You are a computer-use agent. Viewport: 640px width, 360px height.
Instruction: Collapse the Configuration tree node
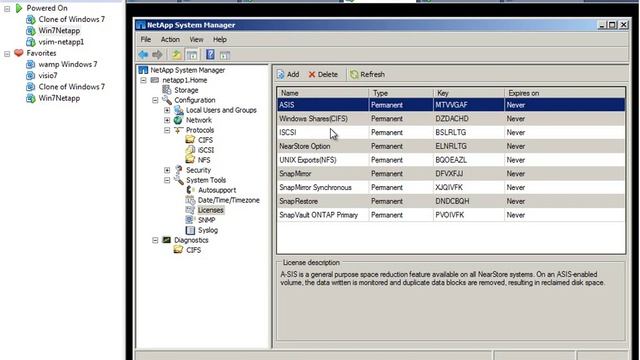pyautogui.click(x=155, y=100)
